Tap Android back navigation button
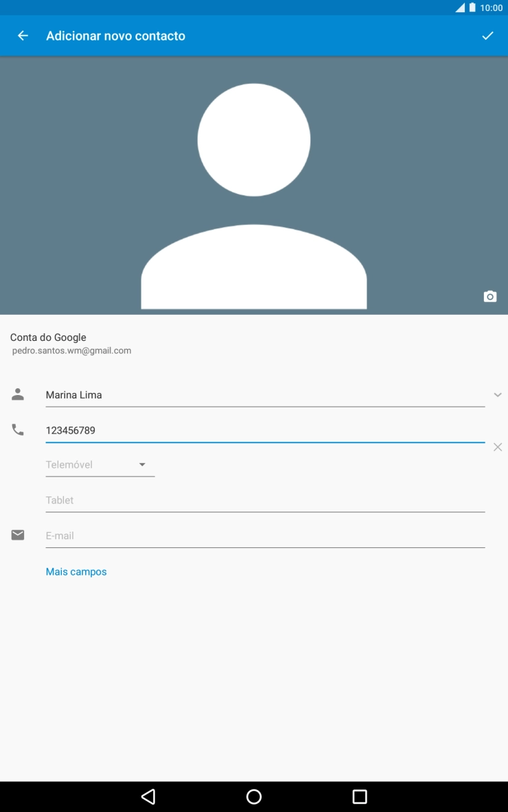508x812 pixels. coord(148,796)
